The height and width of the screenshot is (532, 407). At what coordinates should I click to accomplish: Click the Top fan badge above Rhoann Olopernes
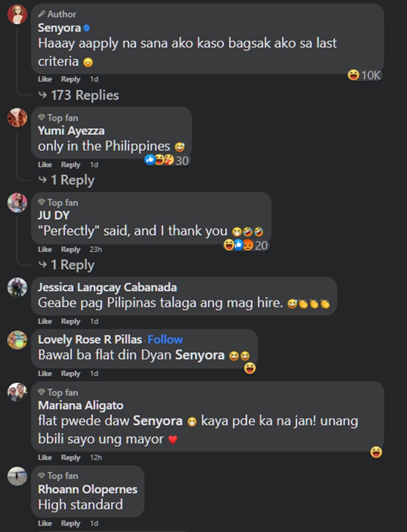(59, 476)
